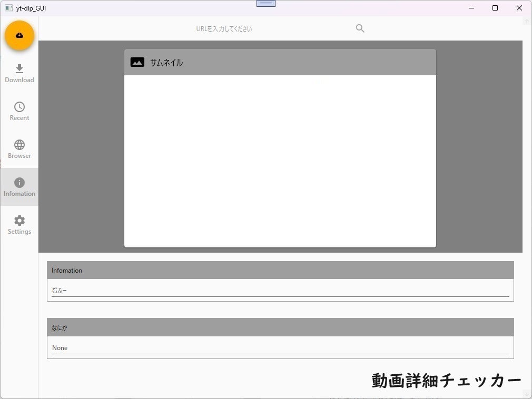532x399 pixels.
Task: Click the scrollbar down arrow at bottom right
Action: tap(526, 394)
